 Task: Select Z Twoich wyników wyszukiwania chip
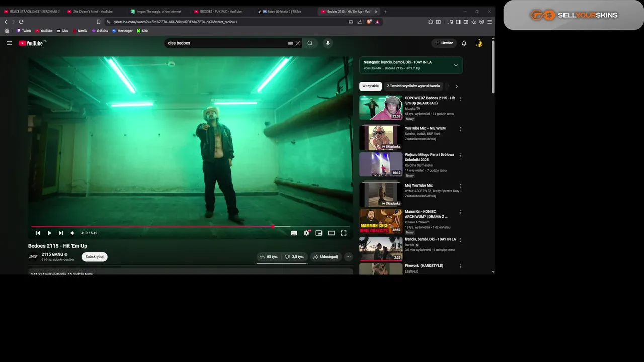coord(414,86)
